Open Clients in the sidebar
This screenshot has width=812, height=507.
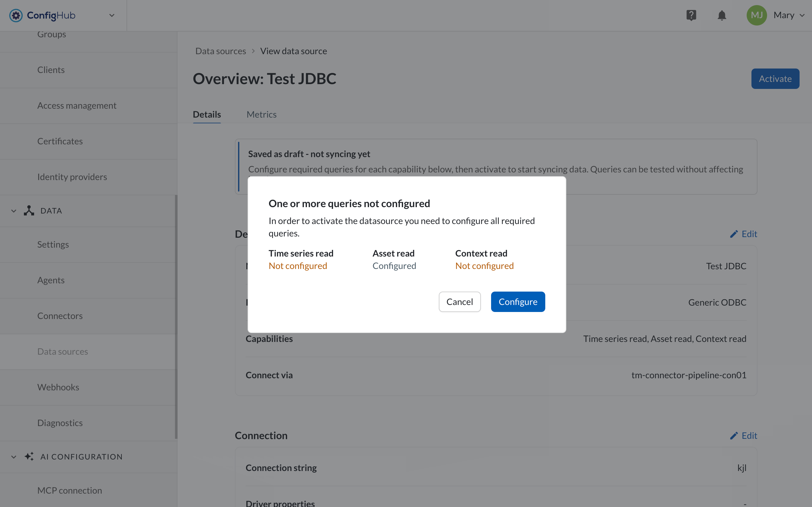pyautogui.click(x=89, y=70)
